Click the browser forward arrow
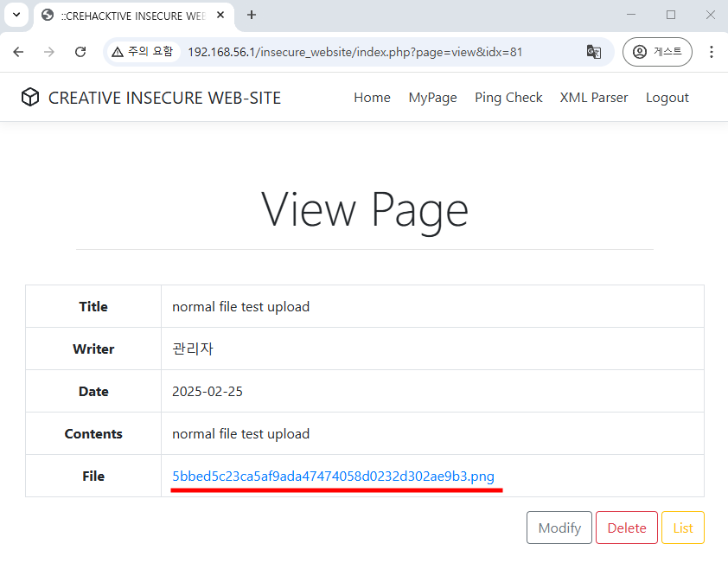 tap(49, 52)
